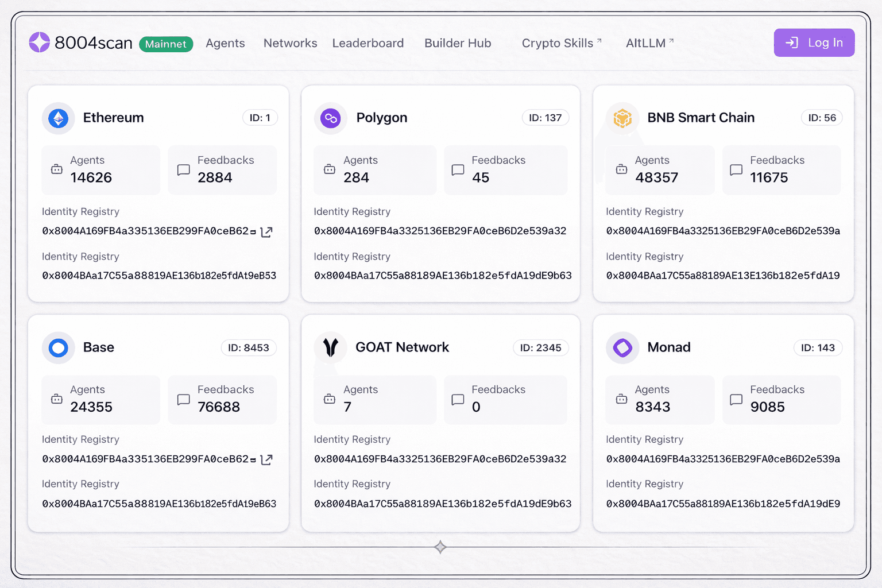Click the Log In button
The height and width of the screenshot is (588, 882).
pos(814,42)
